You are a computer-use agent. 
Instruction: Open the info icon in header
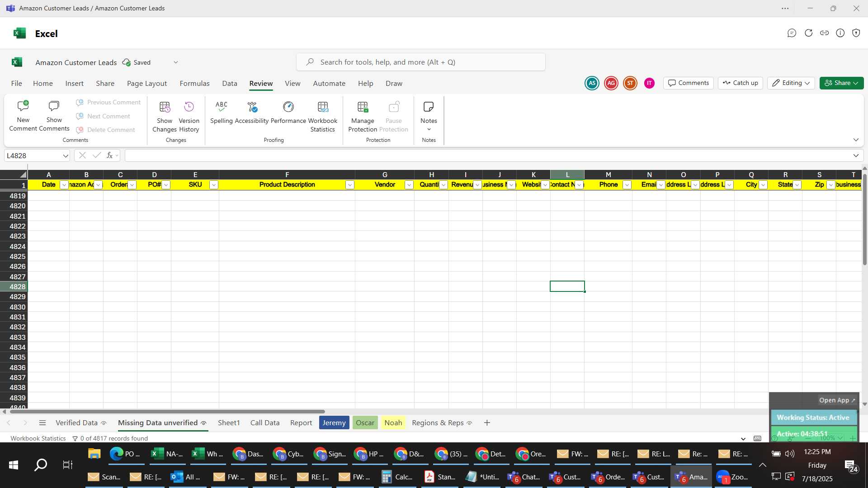tap(840, 33)
